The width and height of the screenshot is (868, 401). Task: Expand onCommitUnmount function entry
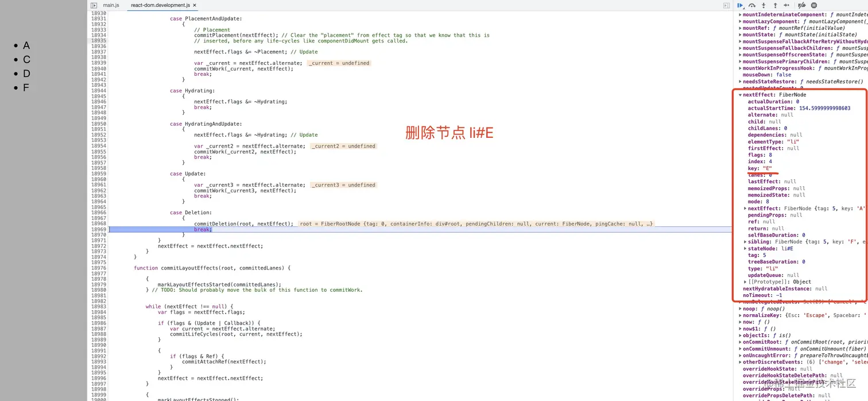coord(740,349)
